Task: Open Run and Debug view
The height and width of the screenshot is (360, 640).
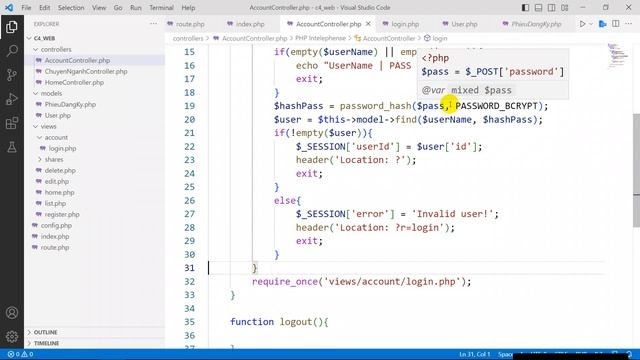Action: click(x=11, y=99)
